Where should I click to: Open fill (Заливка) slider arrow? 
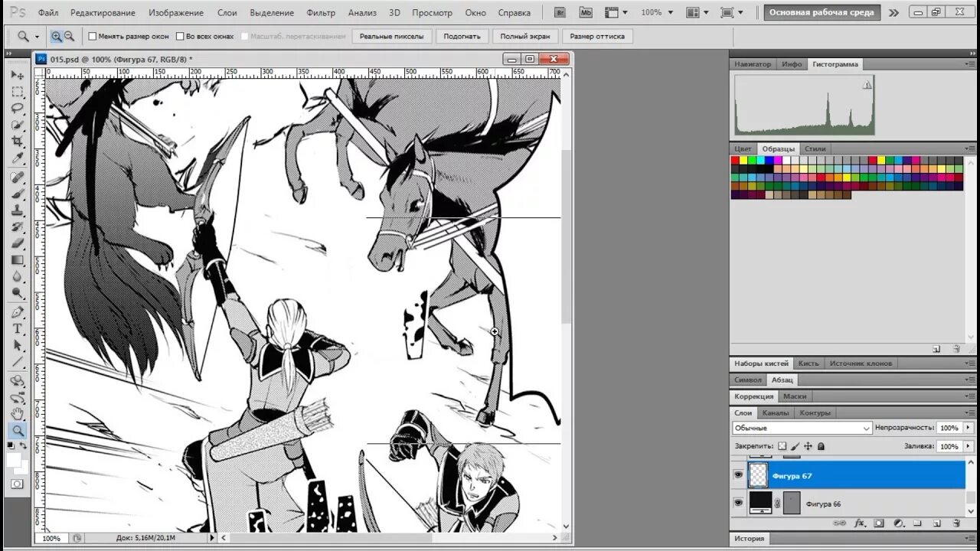pos(969,446)
